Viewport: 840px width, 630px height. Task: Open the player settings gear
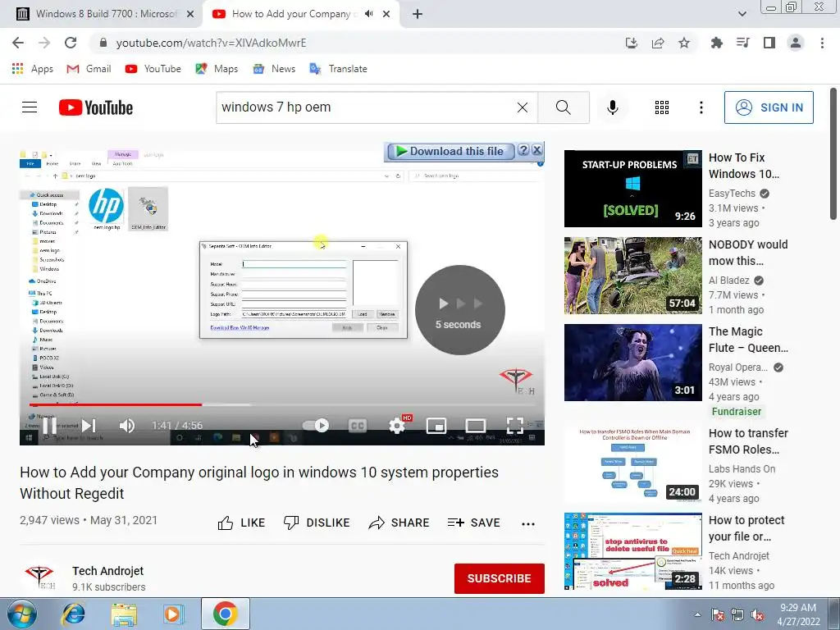[397, 426]
